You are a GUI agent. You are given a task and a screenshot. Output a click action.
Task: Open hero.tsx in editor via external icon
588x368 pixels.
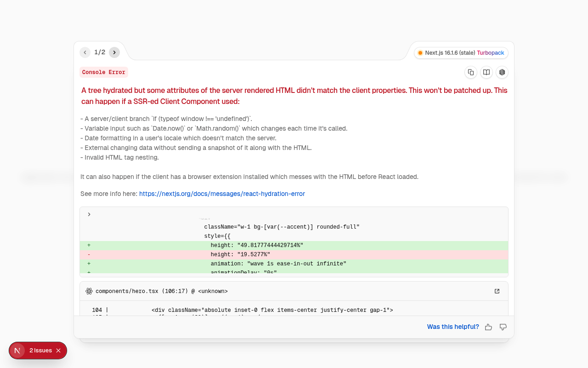pos(497,291)
